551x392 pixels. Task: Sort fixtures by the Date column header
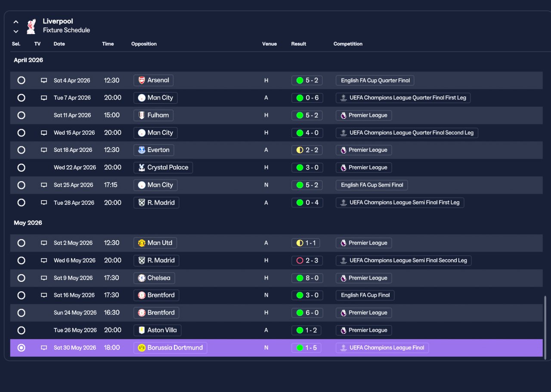tap(59, 44)
